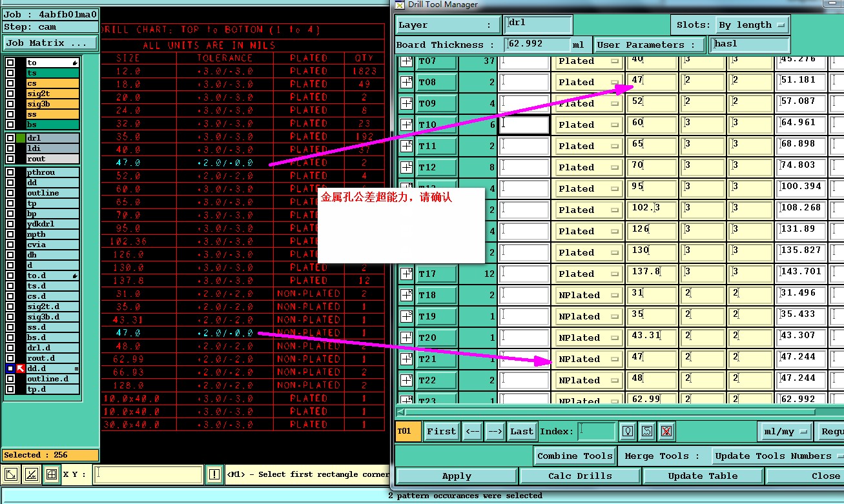Screen dimensions: 844x504
Task: Click the T20 row drill shape icon
Action: [x=406, y=338]
